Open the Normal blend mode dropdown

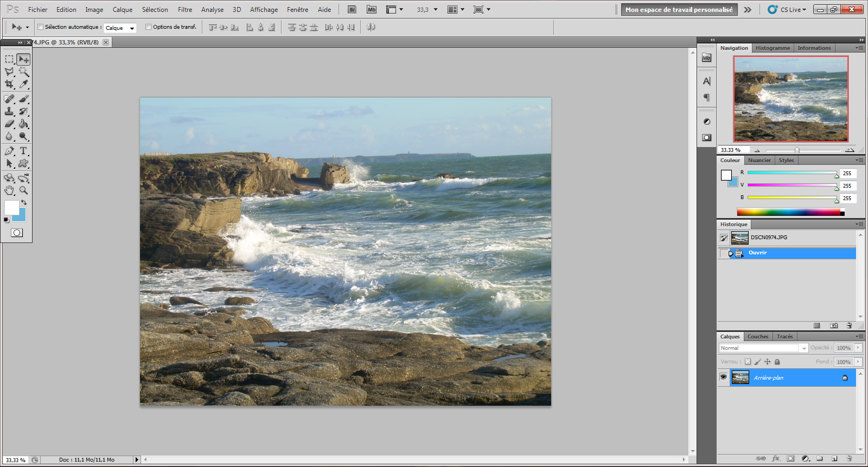coord(763,348)
